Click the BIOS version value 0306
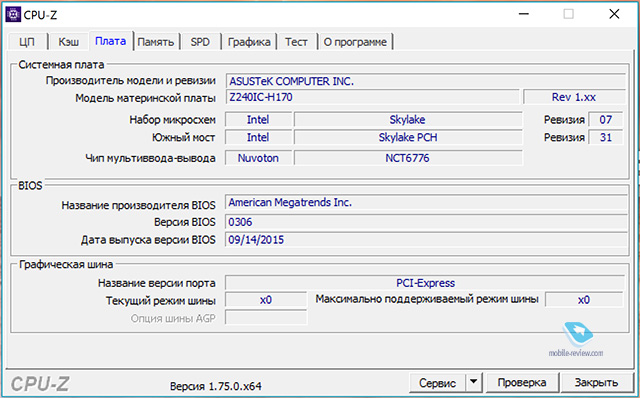 point(426,222)
